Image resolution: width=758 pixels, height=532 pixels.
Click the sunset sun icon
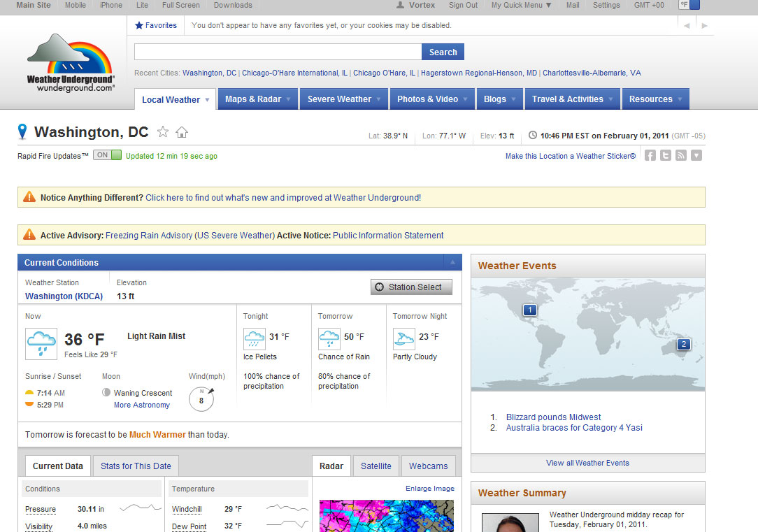click(29, 404)
